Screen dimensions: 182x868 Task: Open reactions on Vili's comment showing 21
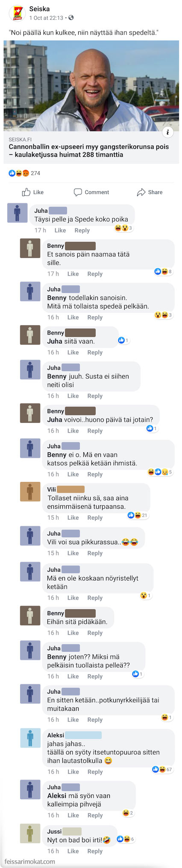pyautogui.click(x=138, y=515)
